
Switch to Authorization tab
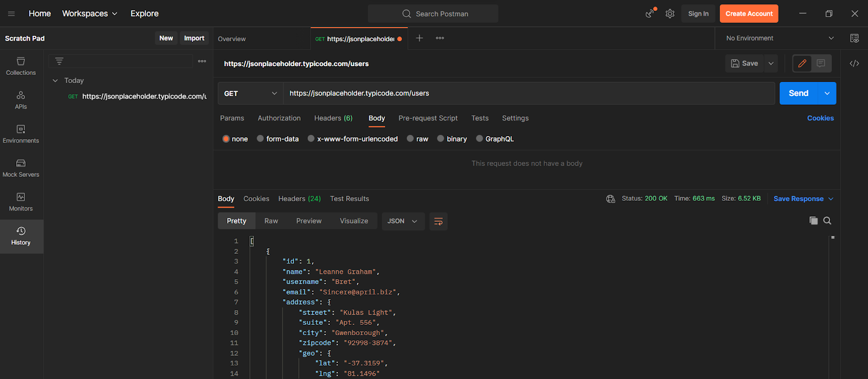click(x=279, y=118)
